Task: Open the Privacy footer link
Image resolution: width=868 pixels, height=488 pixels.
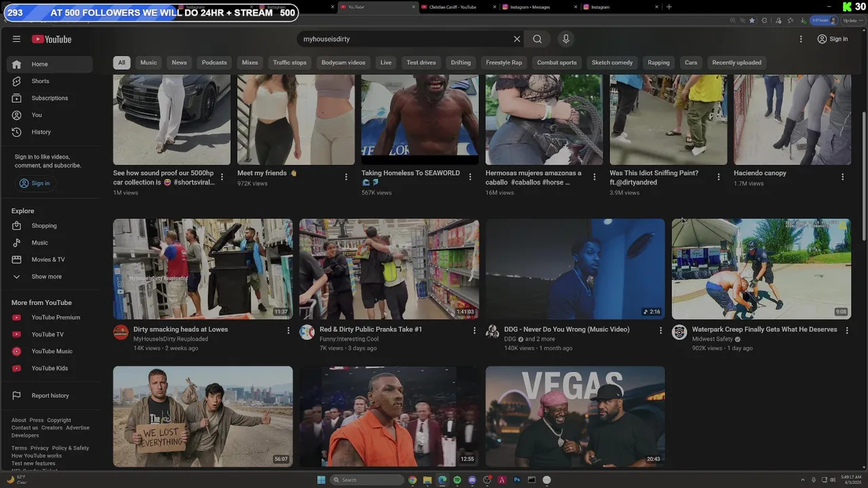Action: click(39, 448)
